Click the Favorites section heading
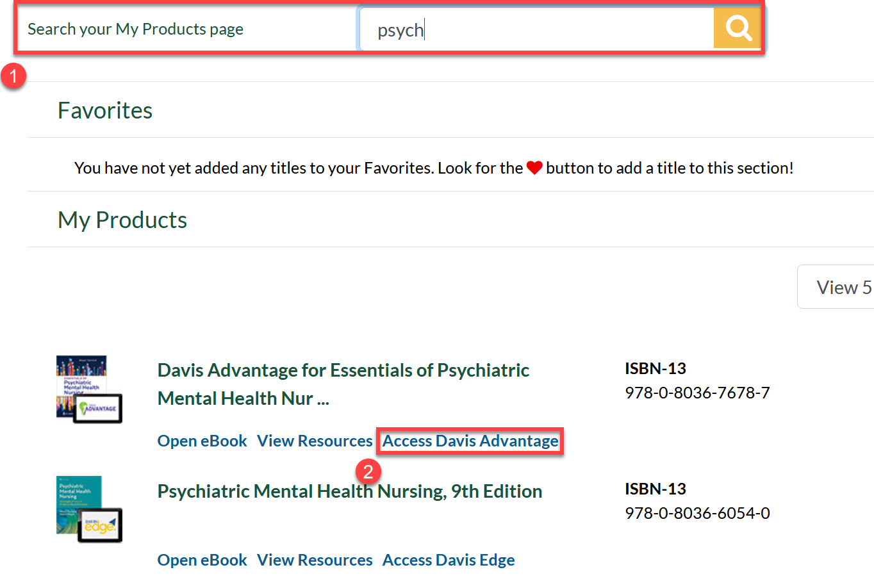This screenshot has height=588, width=874. coord(104,110)
